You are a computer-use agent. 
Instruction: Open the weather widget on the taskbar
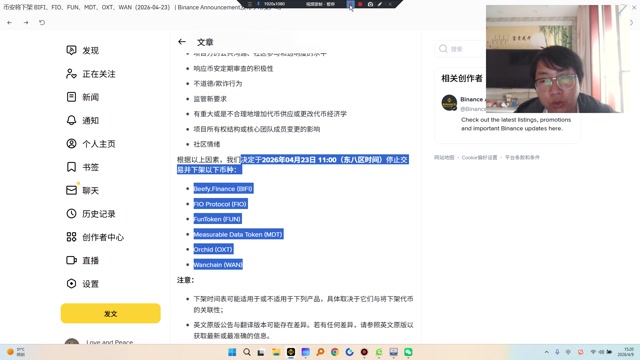tap(16, 352)
